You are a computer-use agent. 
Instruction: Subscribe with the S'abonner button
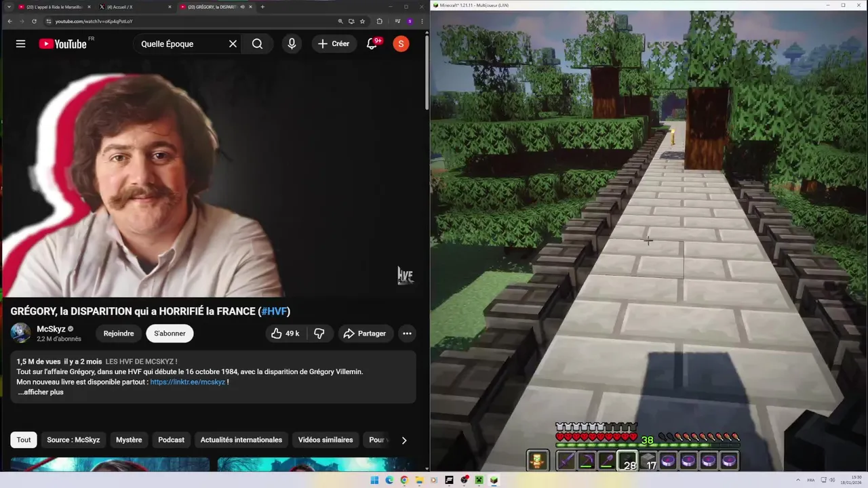(x=170, y=333)
